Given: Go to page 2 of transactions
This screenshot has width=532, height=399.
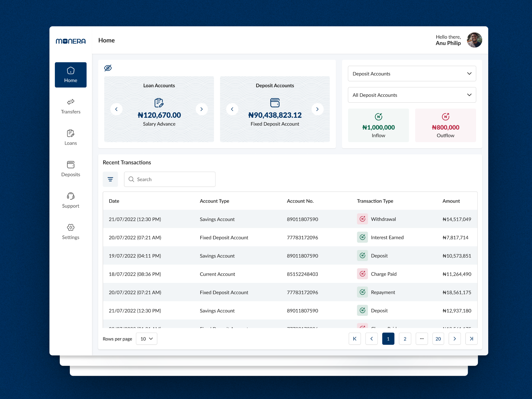Looking at the screenshot, I should pos(405,339).
